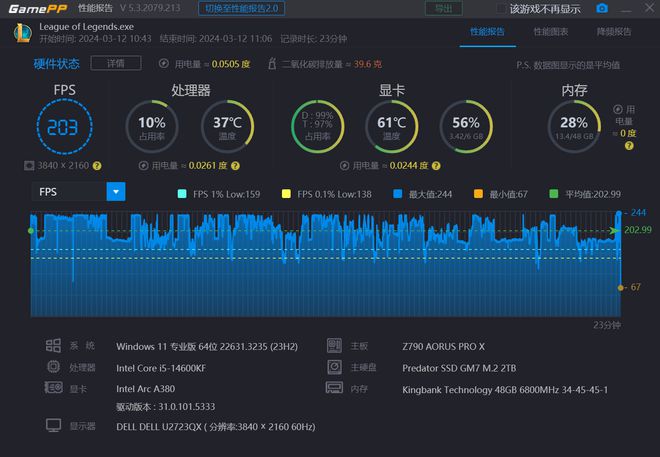
Task: Click the driver version 31.0.101.5333 text
Action: (x=165, y=407)
